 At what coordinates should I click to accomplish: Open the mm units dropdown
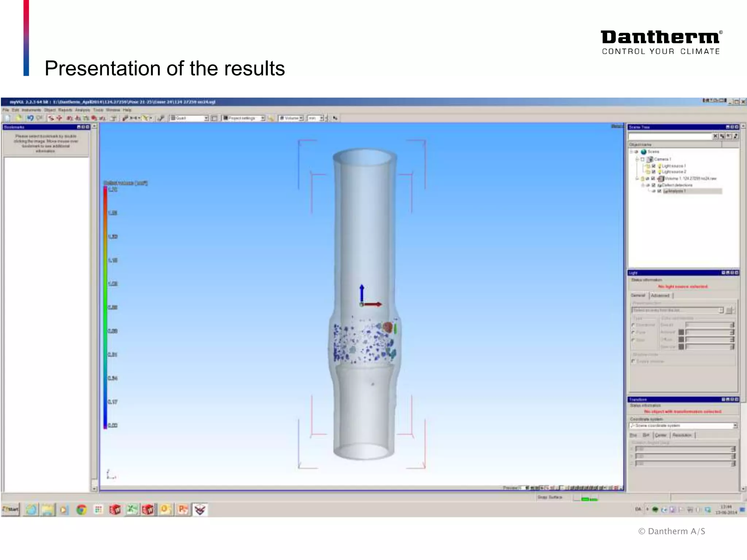tap(316, 118)
